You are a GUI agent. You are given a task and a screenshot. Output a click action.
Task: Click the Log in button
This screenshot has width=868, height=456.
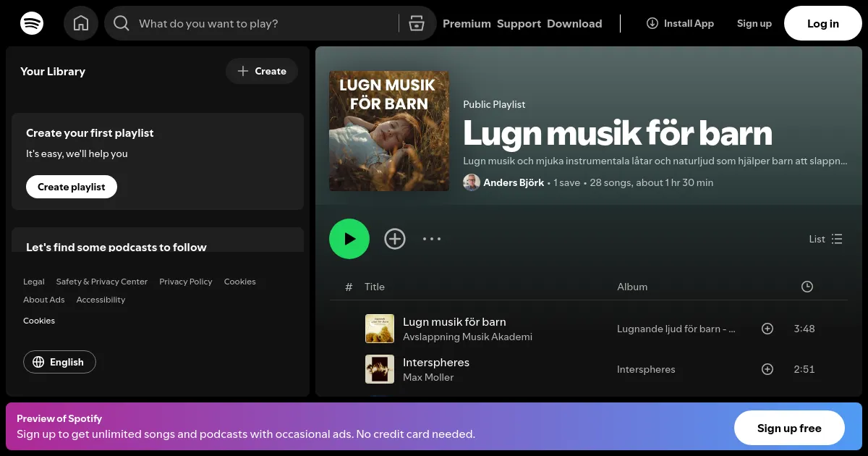pos(823,23)
